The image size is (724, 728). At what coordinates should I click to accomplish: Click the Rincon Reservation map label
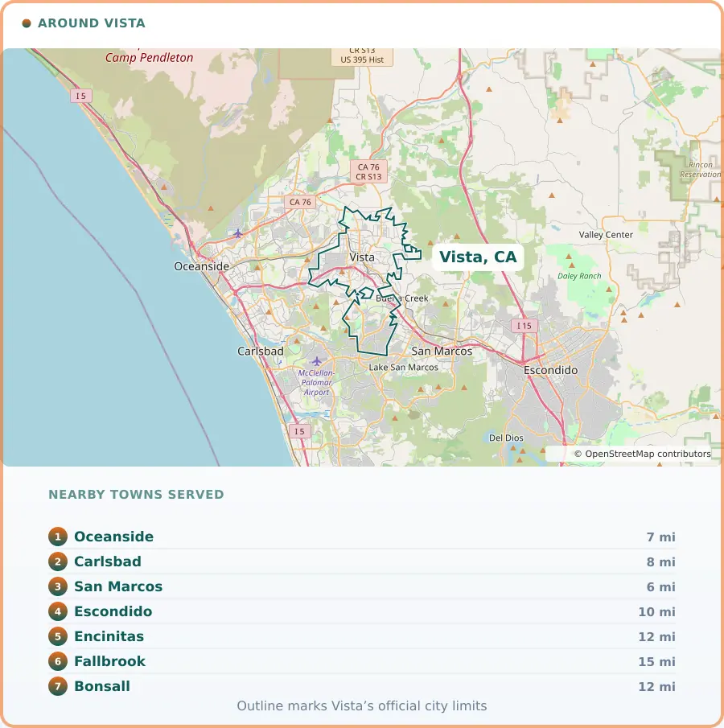[701, 170]
